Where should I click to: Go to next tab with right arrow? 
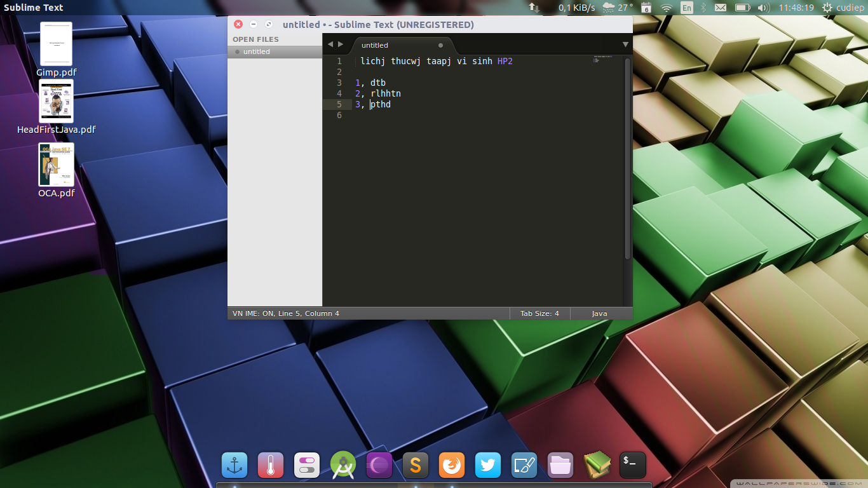[x=341, y=44]
